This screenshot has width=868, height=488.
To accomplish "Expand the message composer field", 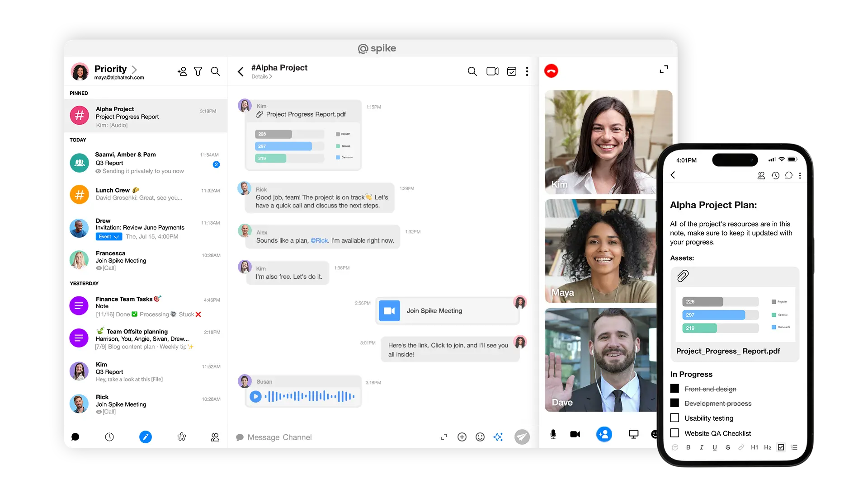I will (444, 437).
